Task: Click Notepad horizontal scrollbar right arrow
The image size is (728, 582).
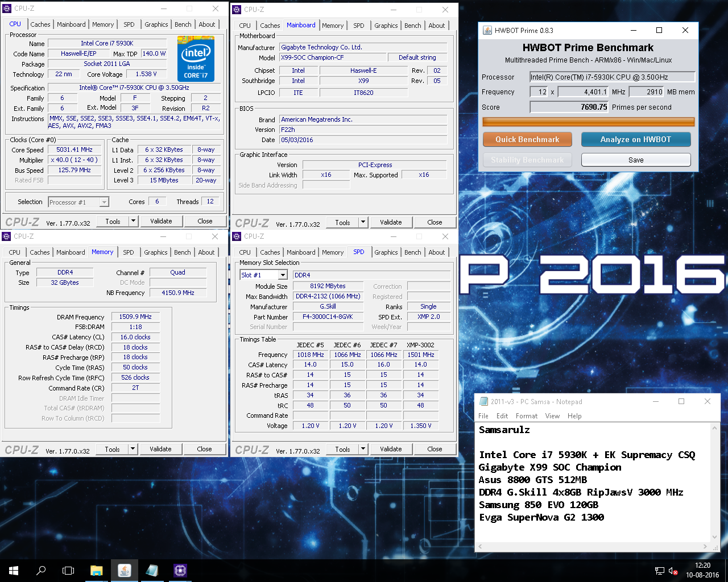Action: [x=706, y=547]
